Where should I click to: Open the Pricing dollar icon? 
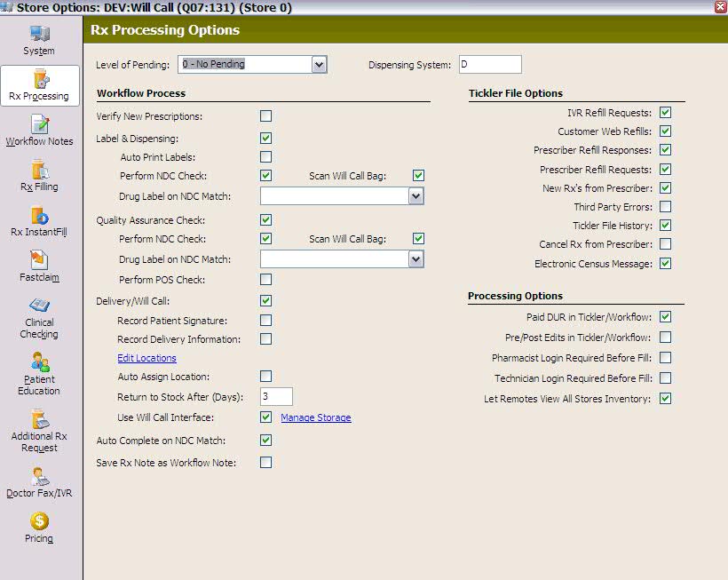coord(39,520)
